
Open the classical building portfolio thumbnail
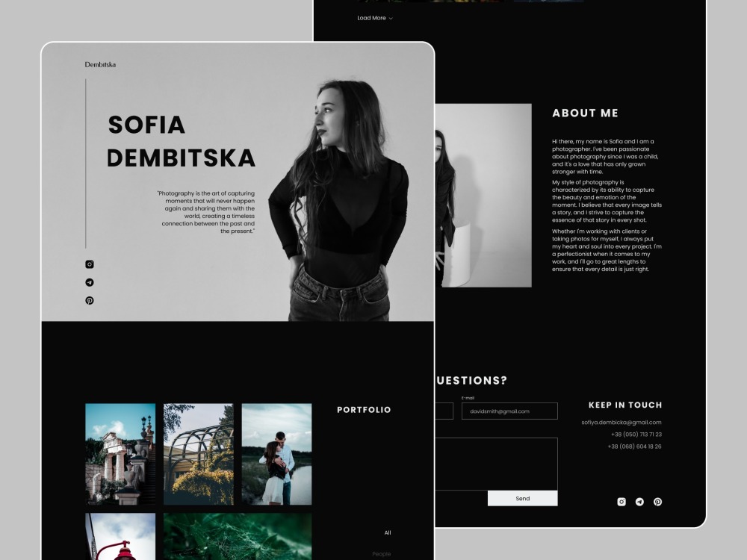pos(120,454)
